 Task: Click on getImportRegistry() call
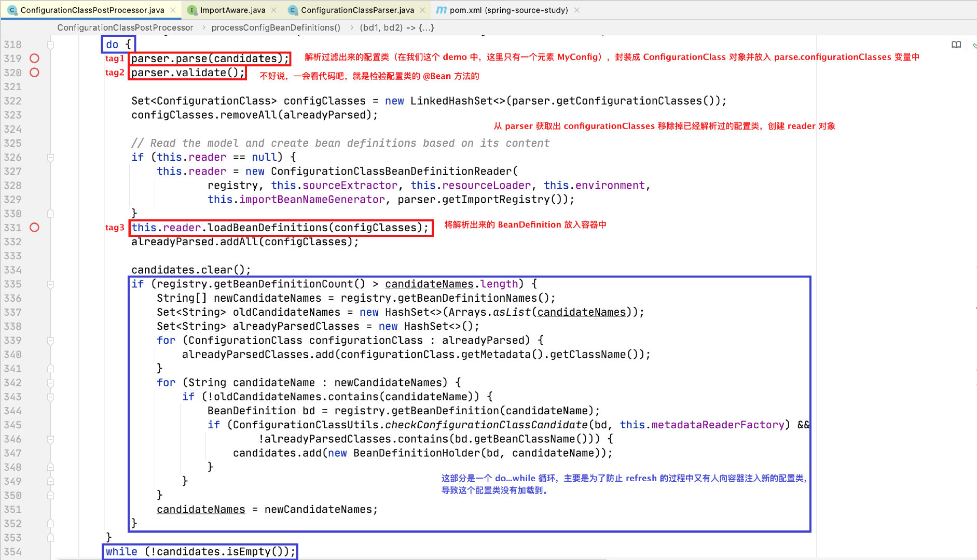(506, 200)
